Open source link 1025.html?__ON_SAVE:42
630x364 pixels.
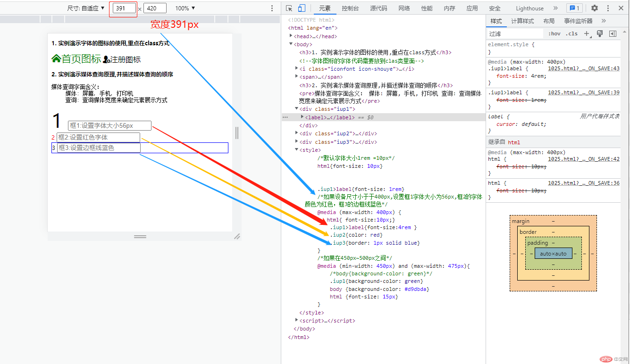[x=584, y=159]
